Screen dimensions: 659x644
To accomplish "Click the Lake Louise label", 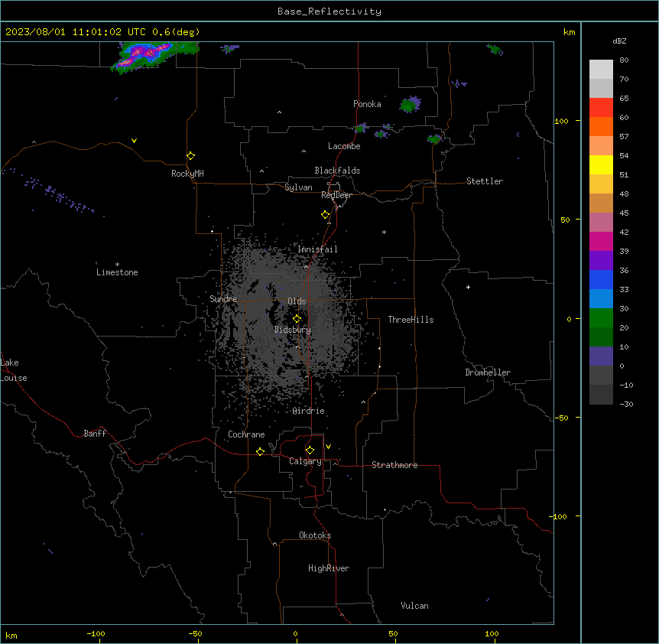I will click(x=12, y=370).
